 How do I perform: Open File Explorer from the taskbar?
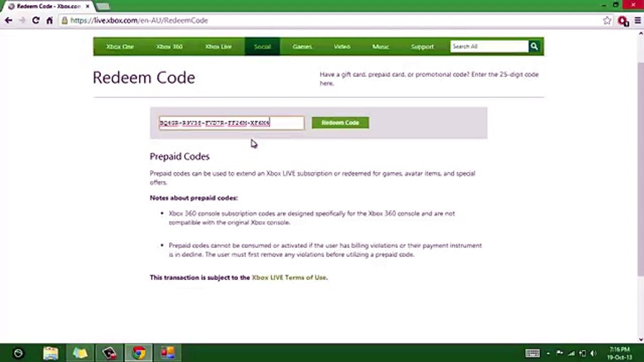(x=51, y=353)
